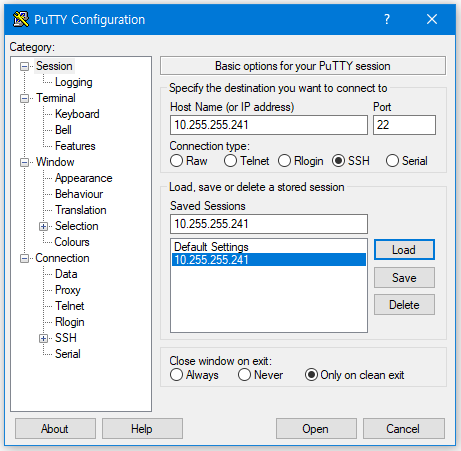Select Default Settings in session list
461x451 pixels.
click(x=269, y=247)
